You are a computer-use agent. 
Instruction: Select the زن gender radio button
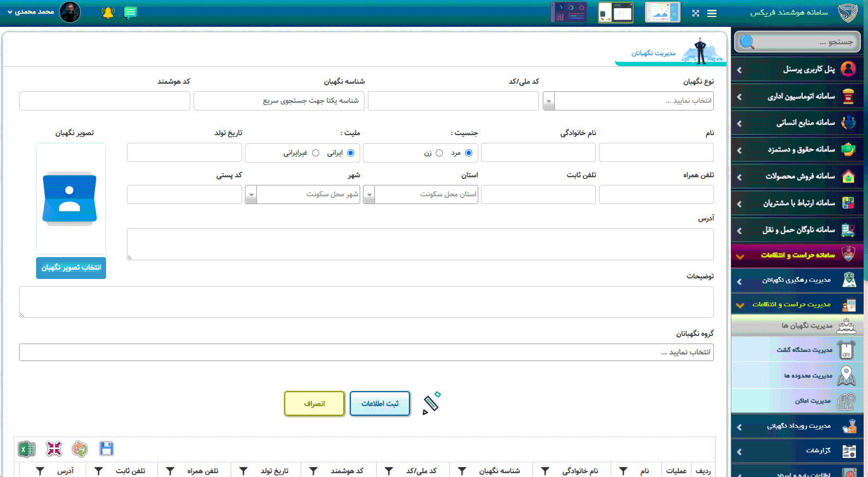click(x=439, y=153)
